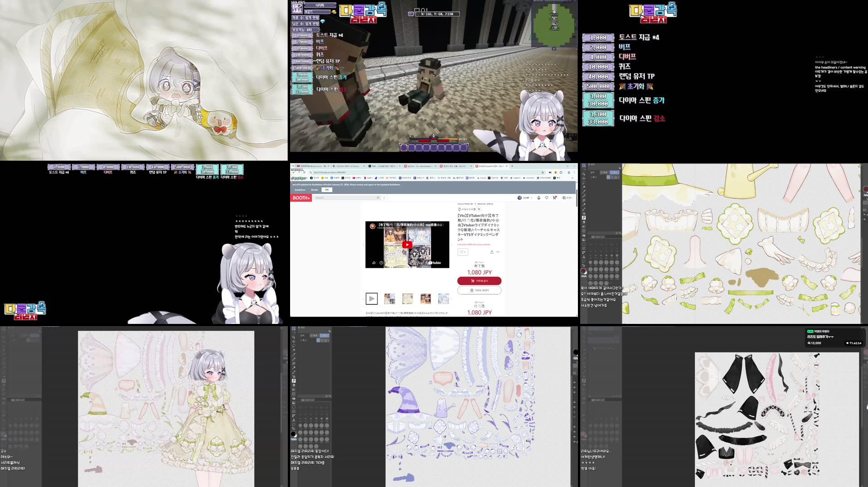This screenshot has height=487, width=868.
Task: Open the Chrome three-dot menu
Action: [574, 173]
